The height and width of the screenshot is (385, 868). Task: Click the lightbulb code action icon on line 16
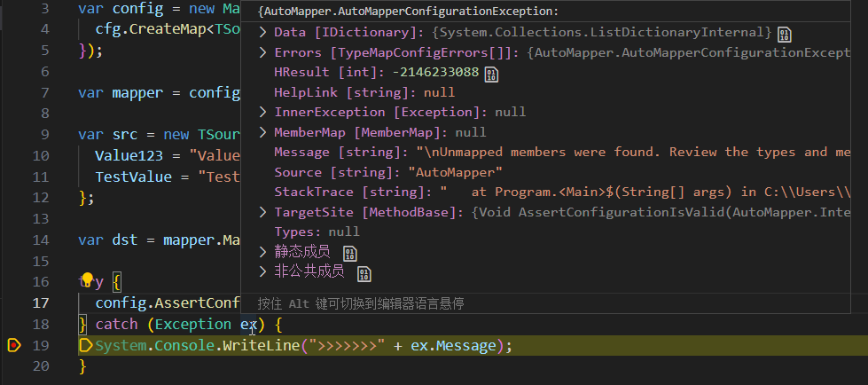(x=87, y=281)
